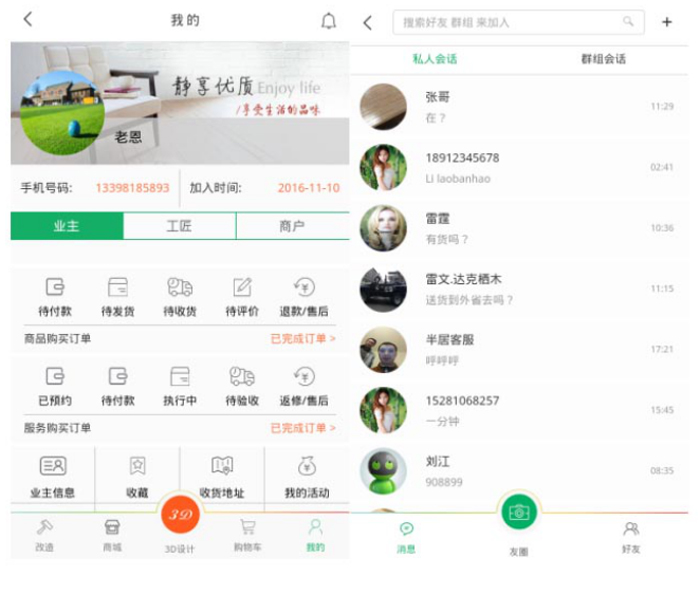Select the 待评价 review icon
Viewport: 700px width, 595px height.
(x=242, y=288)
